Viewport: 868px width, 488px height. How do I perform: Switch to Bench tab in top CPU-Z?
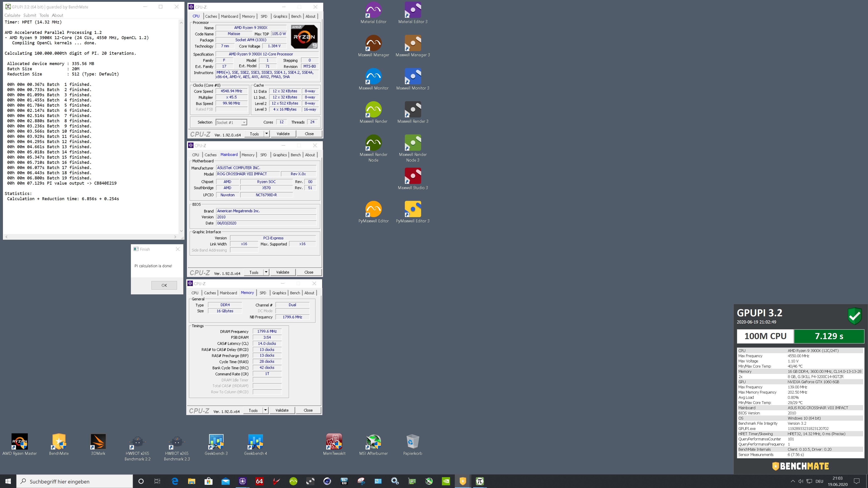(296, 16)
